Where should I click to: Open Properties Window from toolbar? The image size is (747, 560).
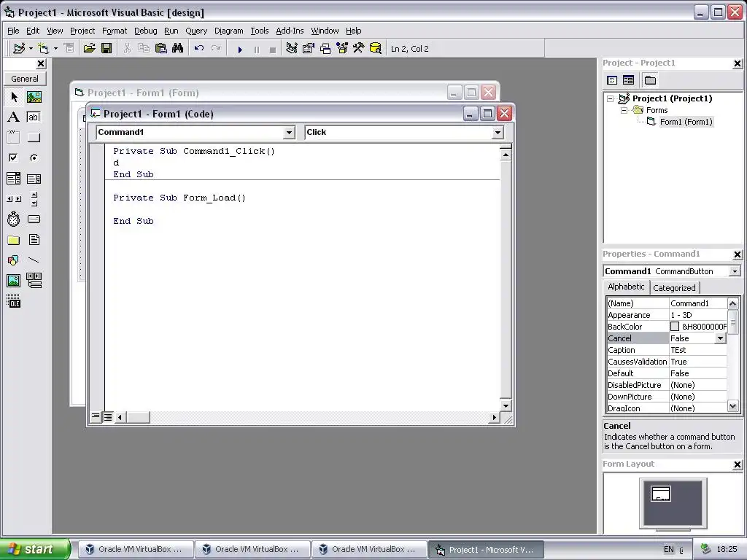(309, 49)
